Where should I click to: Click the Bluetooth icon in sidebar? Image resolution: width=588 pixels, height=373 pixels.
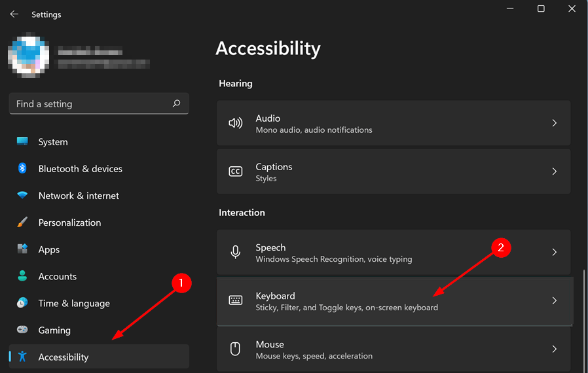(22, 168)
